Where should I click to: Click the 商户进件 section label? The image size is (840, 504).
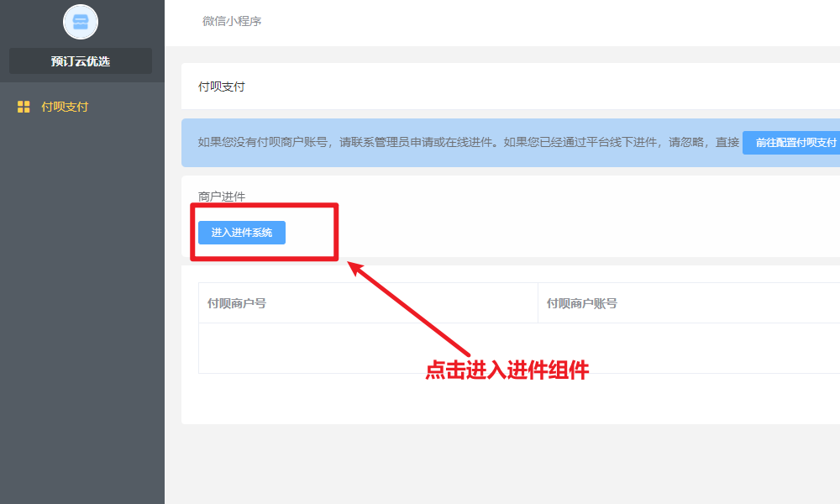221,197
